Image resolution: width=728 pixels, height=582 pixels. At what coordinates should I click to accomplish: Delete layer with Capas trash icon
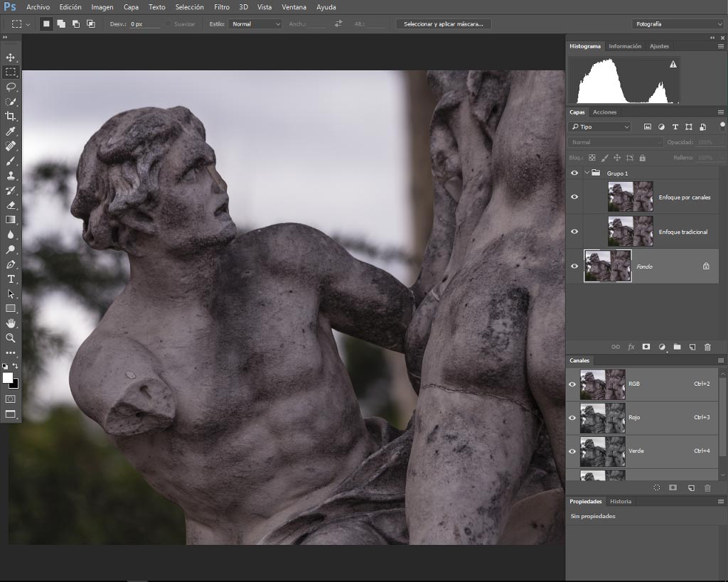707,347
